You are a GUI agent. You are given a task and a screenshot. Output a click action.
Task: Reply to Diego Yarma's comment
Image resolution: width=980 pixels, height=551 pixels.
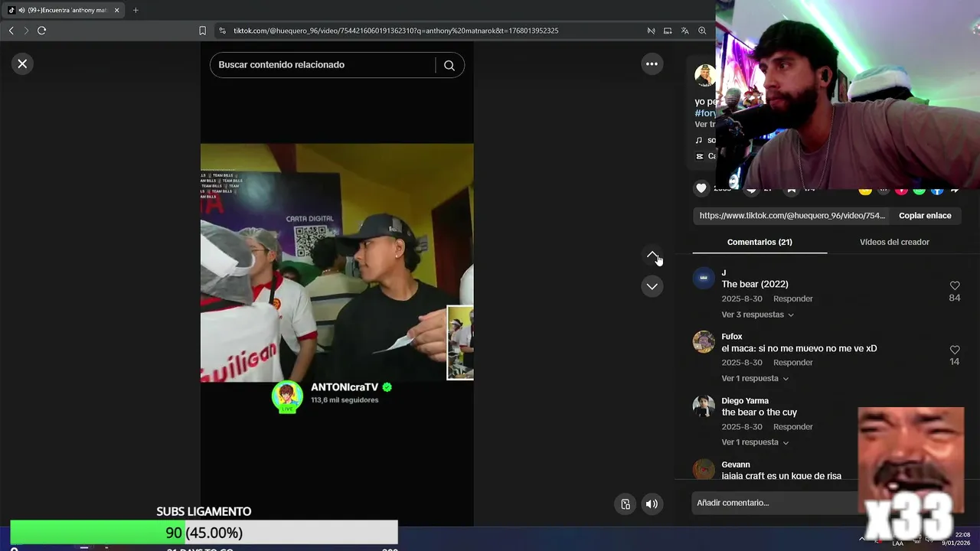[x=792, y=427]
